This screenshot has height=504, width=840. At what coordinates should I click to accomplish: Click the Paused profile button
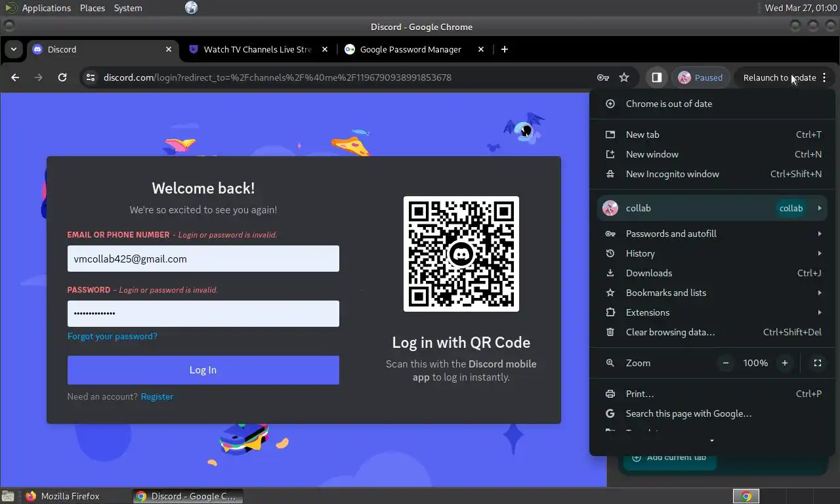pos(702,77)
